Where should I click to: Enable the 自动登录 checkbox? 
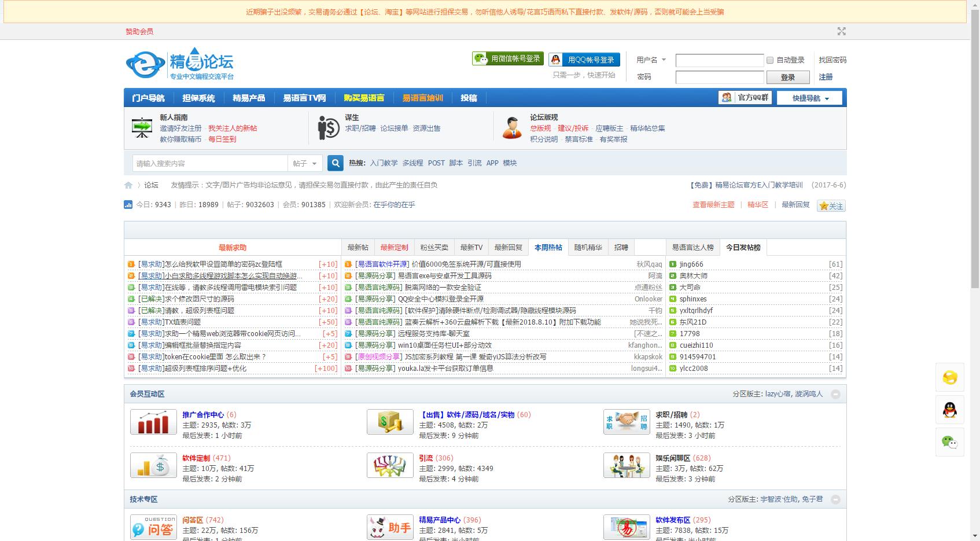click(x=770, y=60)
